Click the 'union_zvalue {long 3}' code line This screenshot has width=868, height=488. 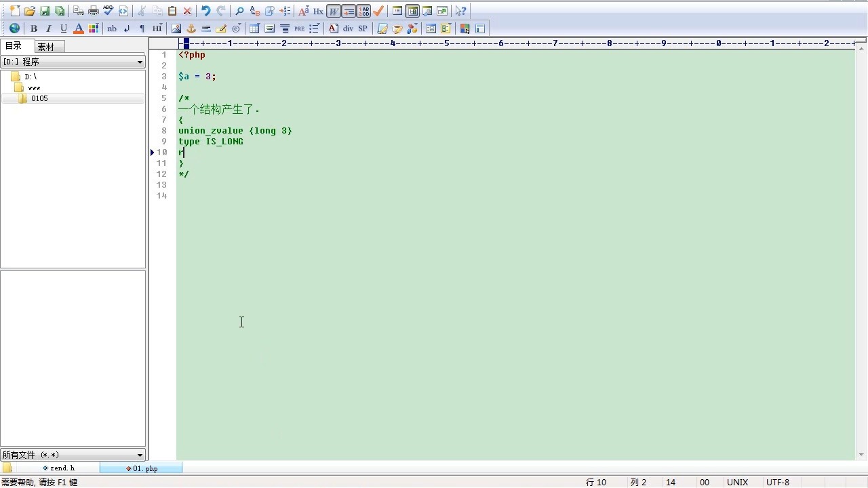[235, 131]
